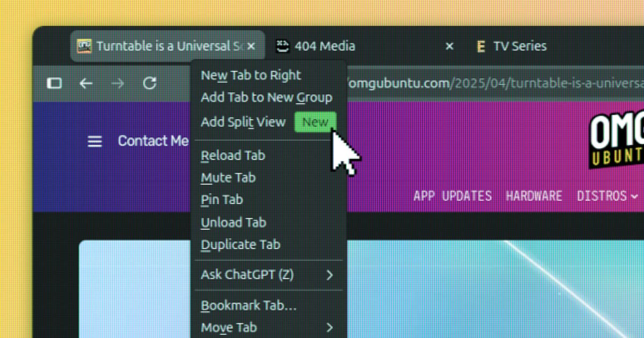
Task: Close the 404 Media tab
Action: (449, 46)
